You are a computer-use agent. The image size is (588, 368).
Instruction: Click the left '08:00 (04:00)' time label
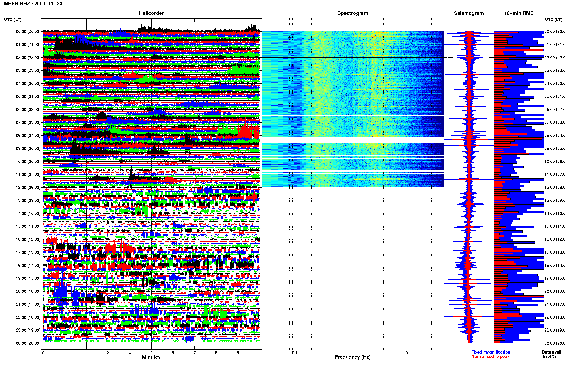pos(28,135)
